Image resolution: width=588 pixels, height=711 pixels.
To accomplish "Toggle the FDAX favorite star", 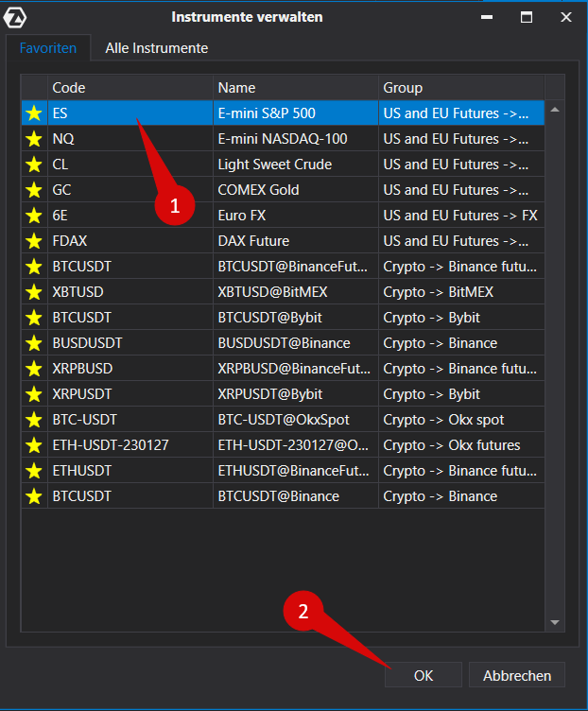I will pos(34,241).
